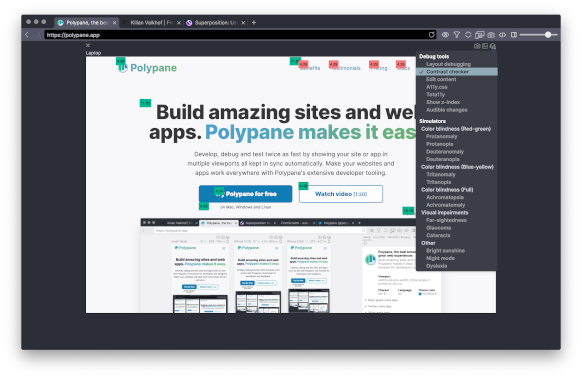Click the eye icon in the top toolbar
This screenshot has width=582, height=378.
point(445,35)
